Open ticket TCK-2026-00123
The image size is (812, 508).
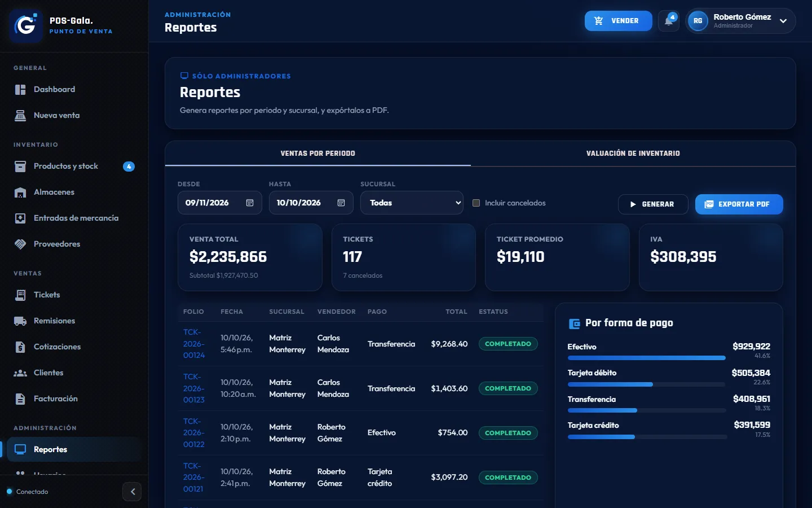coord(194,388)
